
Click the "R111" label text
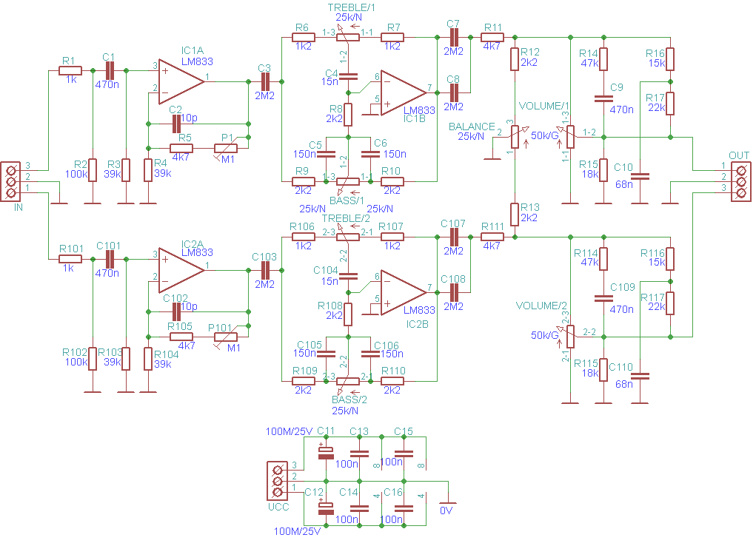[492, 226]
